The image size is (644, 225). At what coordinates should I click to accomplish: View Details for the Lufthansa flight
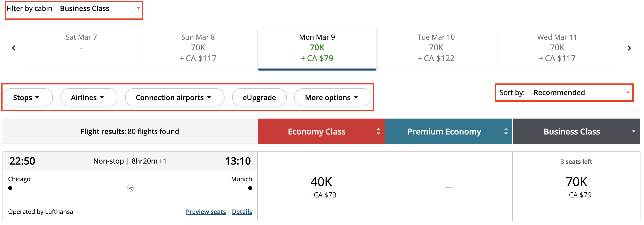pyautogui.click(x=242, y=212)
